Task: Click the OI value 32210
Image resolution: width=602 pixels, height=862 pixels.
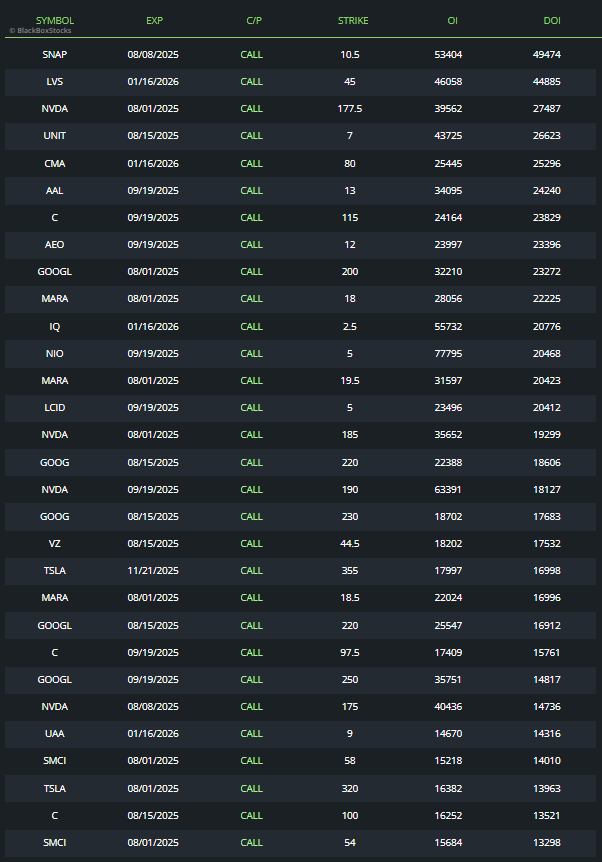Action: point(448,271)
